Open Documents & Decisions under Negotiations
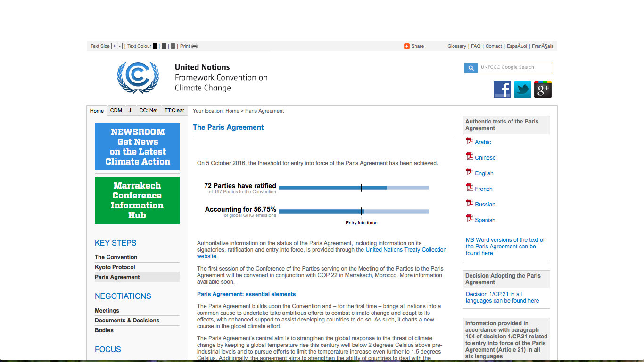The width and height of the screenshot is (644, 362). [x=127, y=321]
